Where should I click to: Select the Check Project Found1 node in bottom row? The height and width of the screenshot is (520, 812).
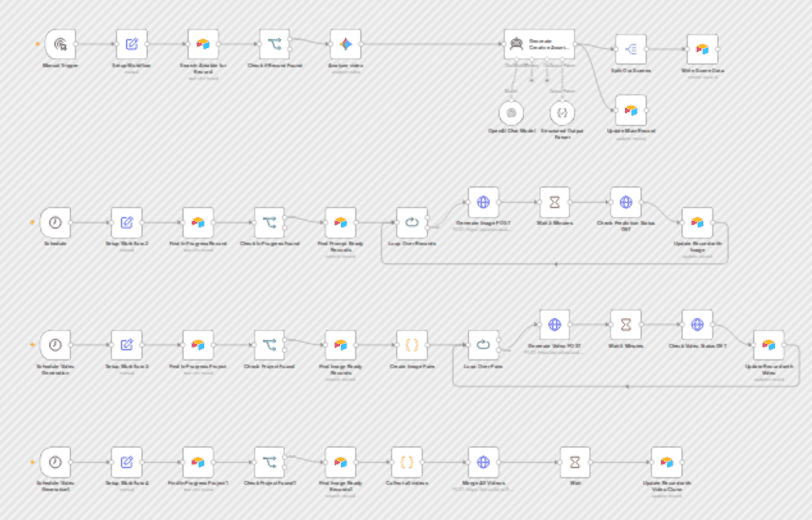tap(269, 462)
